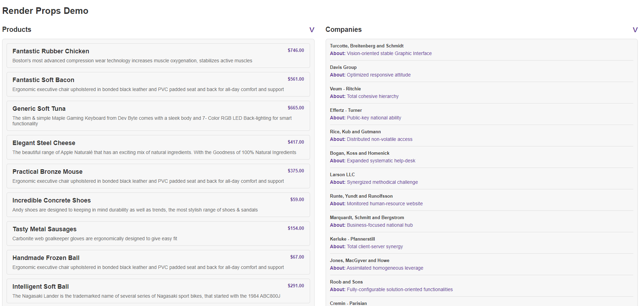Image resolution: width=644 pixels, height=306 pixels.
Task: Click Distributed non-volatile access text
Action: tap(380, 139)
